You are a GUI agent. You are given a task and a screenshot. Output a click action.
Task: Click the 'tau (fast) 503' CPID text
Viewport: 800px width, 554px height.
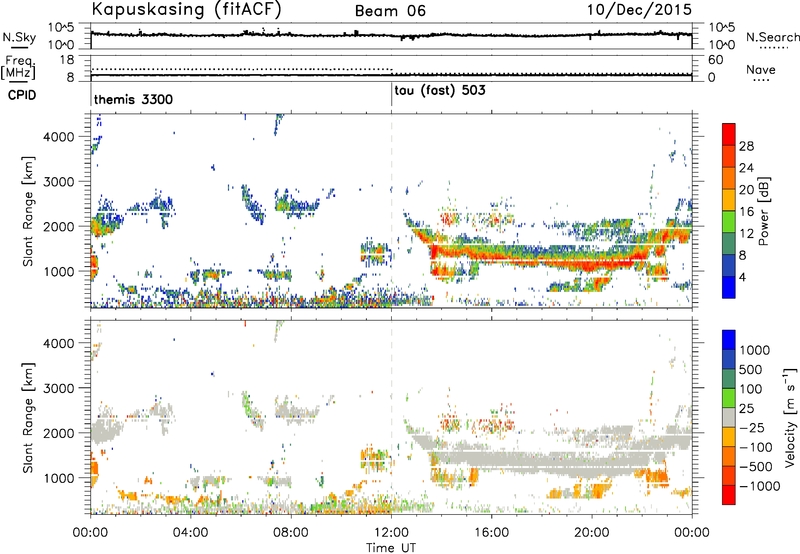440,91
